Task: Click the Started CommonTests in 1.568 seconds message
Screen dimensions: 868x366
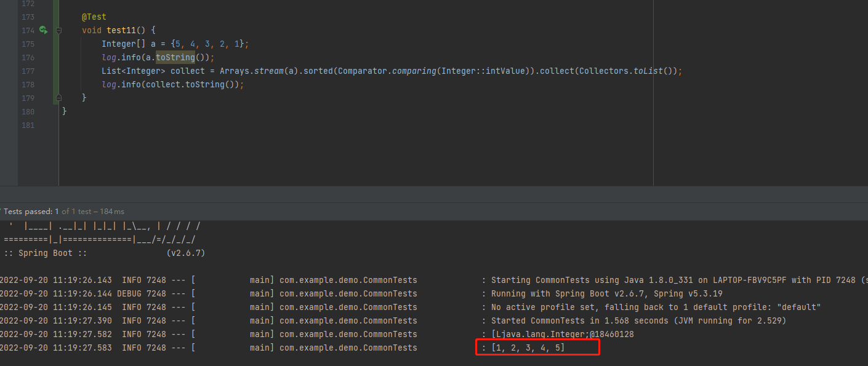Action: (x=638, y=320)
